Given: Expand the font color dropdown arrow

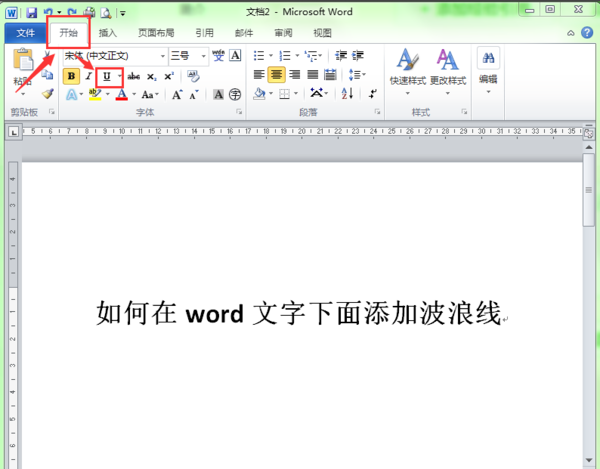Looking at the screenshot, I should coord(134,94).
